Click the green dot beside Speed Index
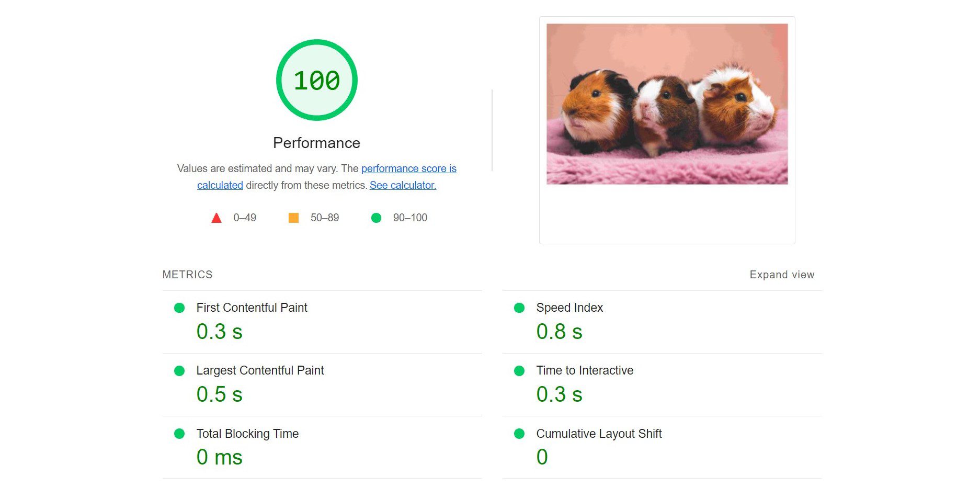The width and height of the screenshot is (980, 487). coord(519,308)
